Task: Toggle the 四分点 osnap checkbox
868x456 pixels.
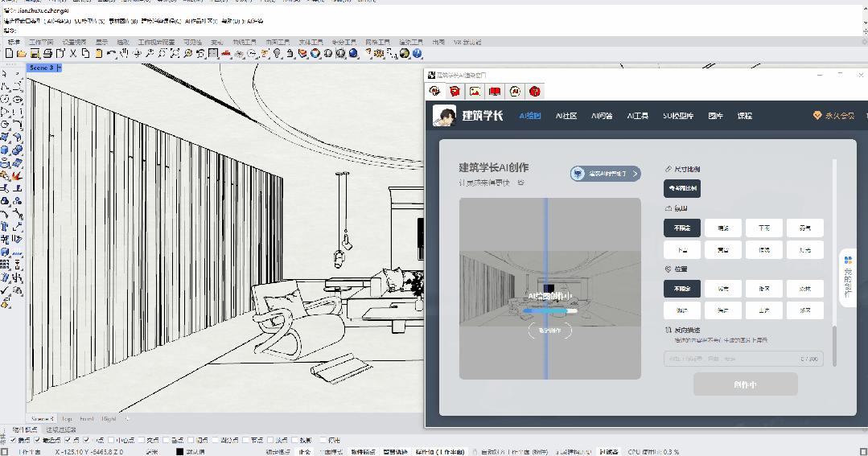Action: 215,441
